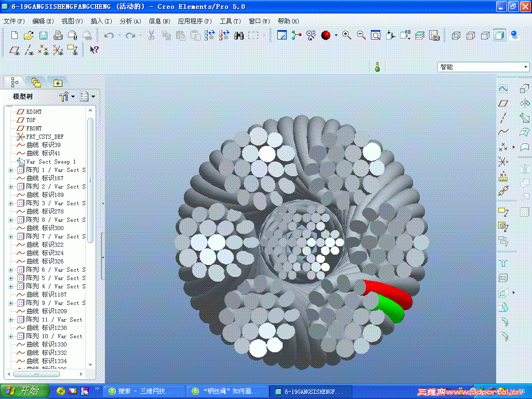Select the coordinate system tool in right toolbar
Screen dimensions: 532x399
[503, 162]
